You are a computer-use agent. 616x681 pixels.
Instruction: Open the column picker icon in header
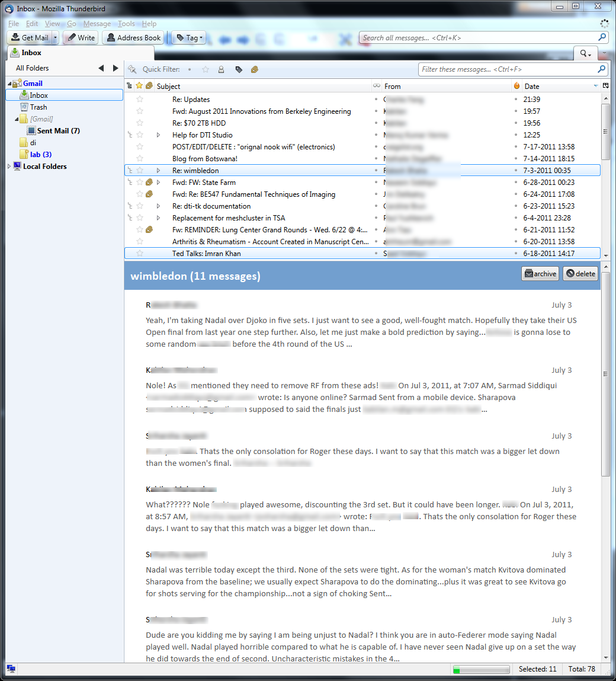coord(605,86)
